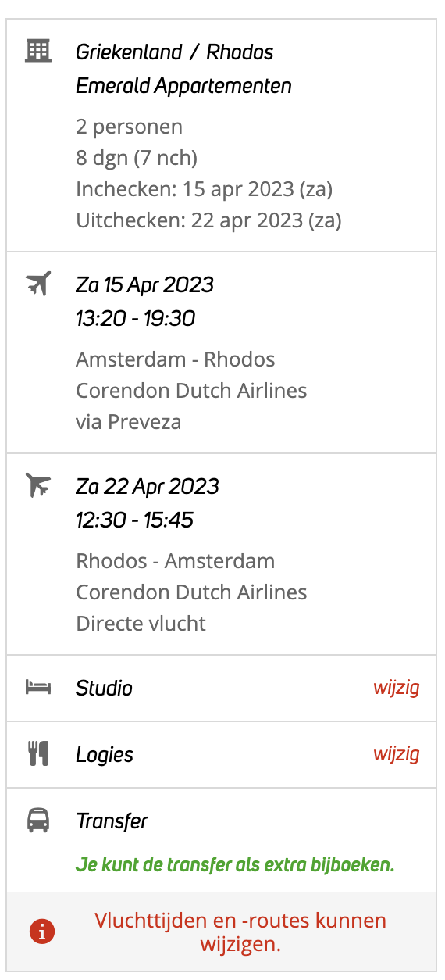Click return flight times 12:30 - 15:45
445x980 pixels.
coord(135,520)
